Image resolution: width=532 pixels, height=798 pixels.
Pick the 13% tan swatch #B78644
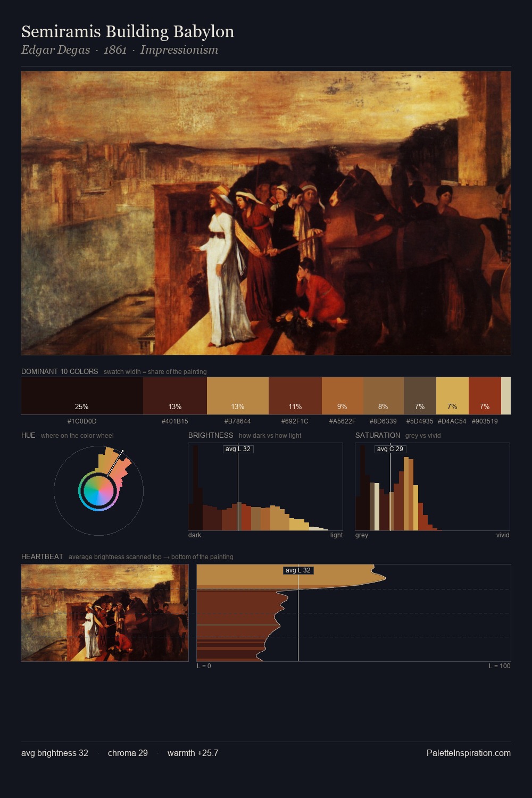point(238,396)
